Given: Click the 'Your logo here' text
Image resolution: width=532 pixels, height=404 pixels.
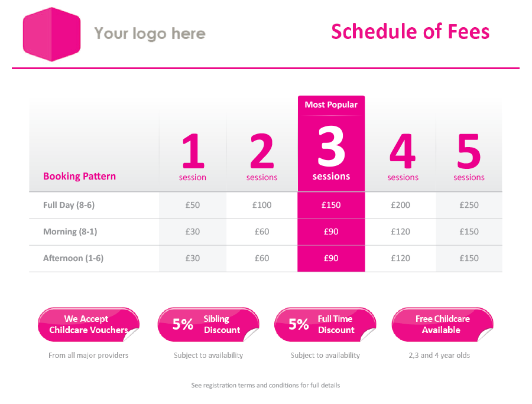Looking at the screenshot, I should pos(150,34).
